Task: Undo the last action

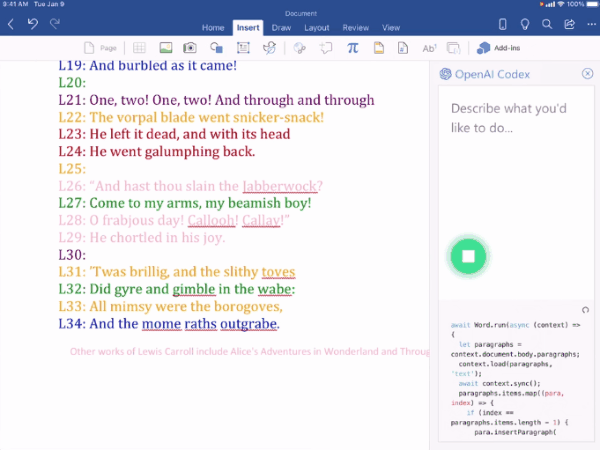Action: [33, 24]
